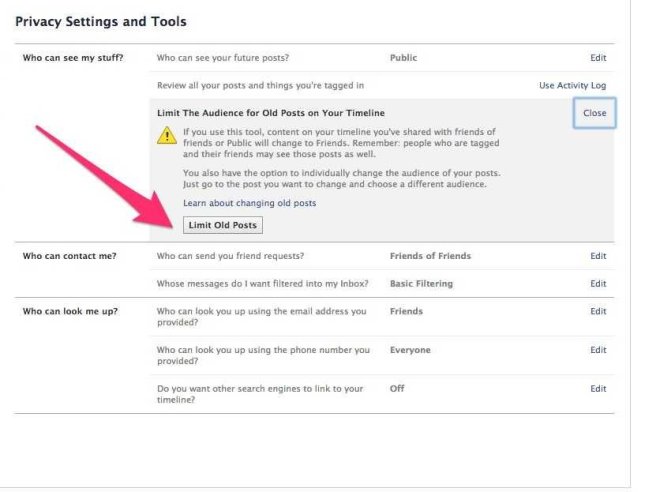
Task: Edit inbox message filtering setting
Action: 598,284
